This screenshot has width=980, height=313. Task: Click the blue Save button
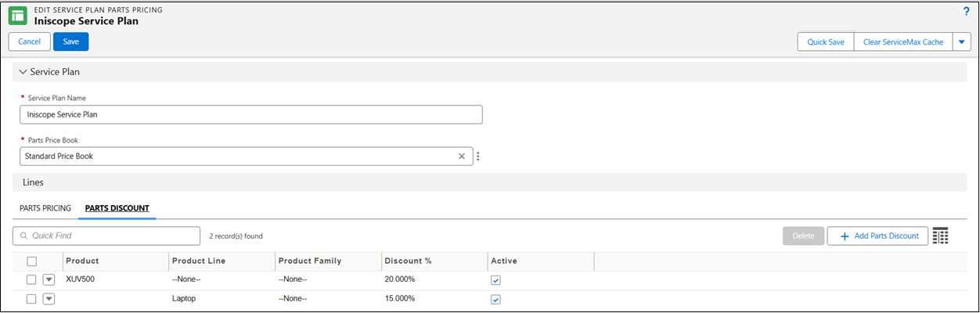[x=71, y=42]
